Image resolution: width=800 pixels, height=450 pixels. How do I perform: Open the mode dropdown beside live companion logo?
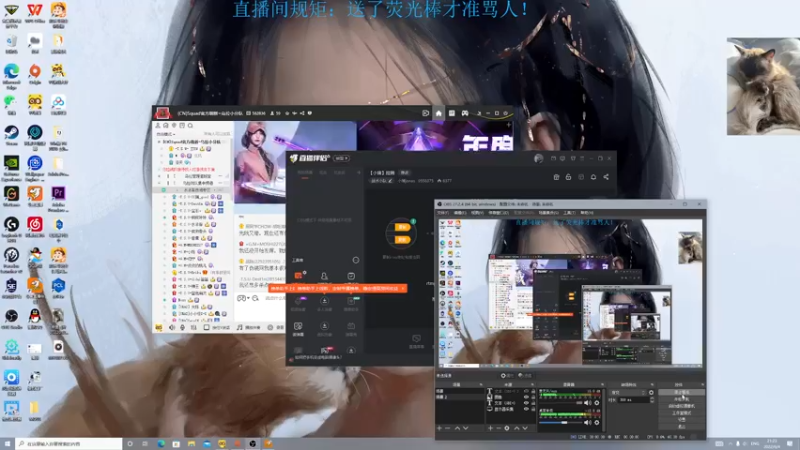(341, 158)
